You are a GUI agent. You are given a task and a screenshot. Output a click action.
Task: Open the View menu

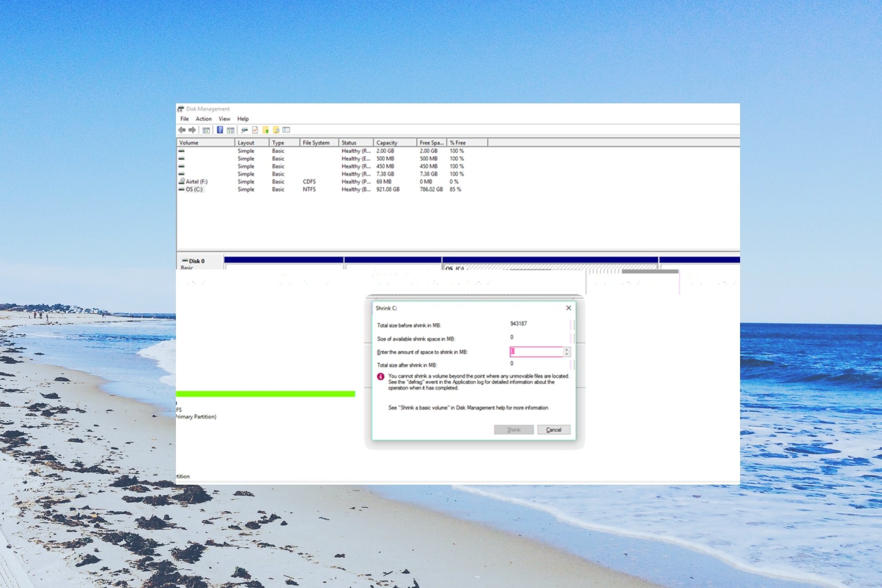pyautogui.click(x=224, y=119)
